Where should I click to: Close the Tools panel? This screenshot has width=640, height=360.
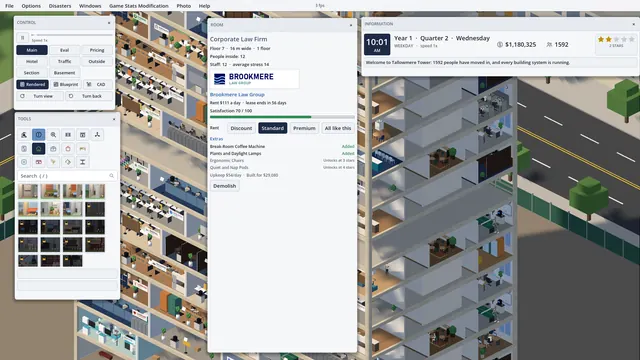(x=114, y=119)
